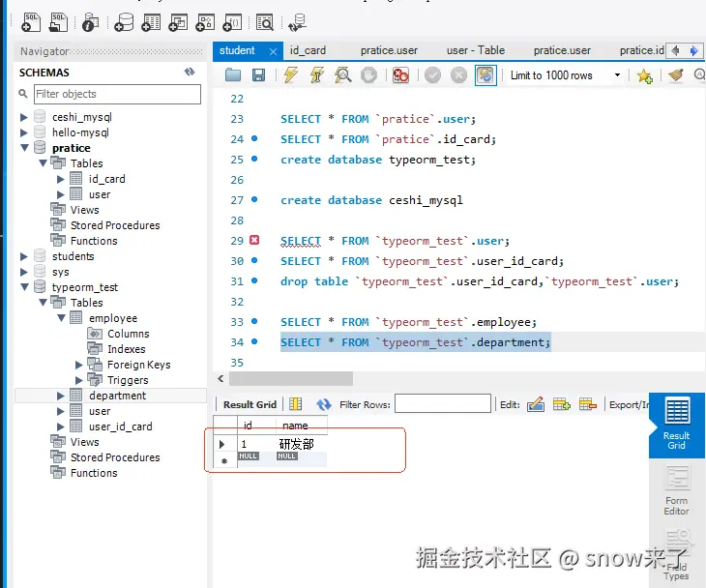Create new stored procedure icon
This screenshot has height=588, width=706.
pos(205,22)
